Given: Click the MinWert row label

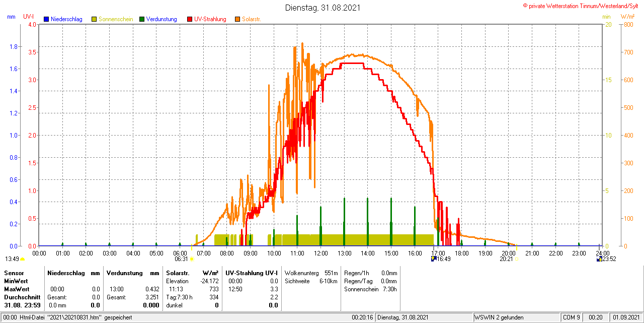Looking at the screenshot, I should (16, 281).
